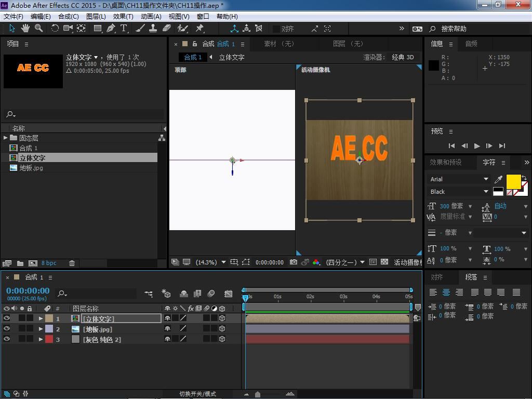Toggle 3D switch for 地板.jpg layer
Image resolution: width=532 pixels, height=399 pixels.
point(222,328)
